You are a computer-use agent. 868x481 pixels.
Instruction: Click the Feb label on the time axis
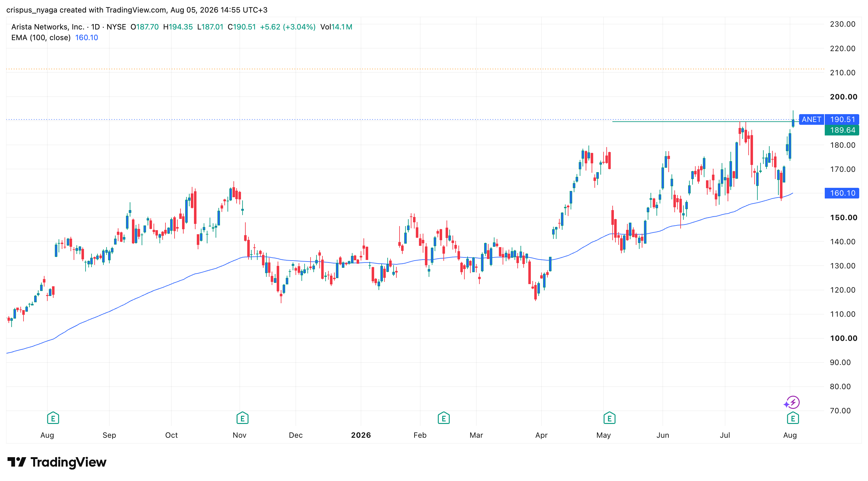tap(420, 435)
